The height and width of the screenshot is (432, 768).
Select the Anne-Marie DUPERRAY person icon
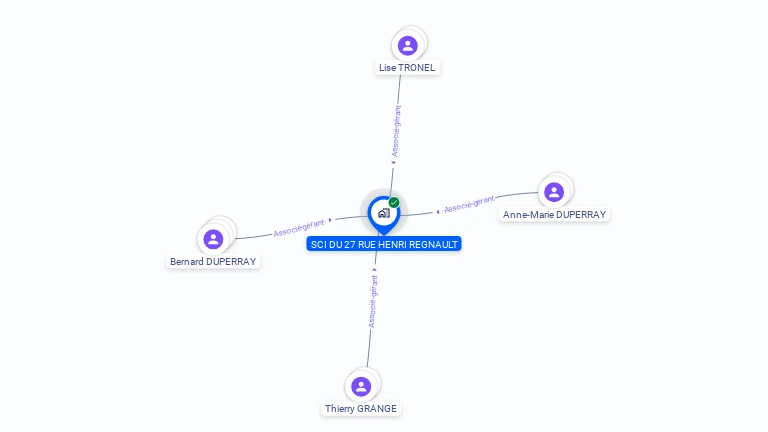click(x=554, y=192)
